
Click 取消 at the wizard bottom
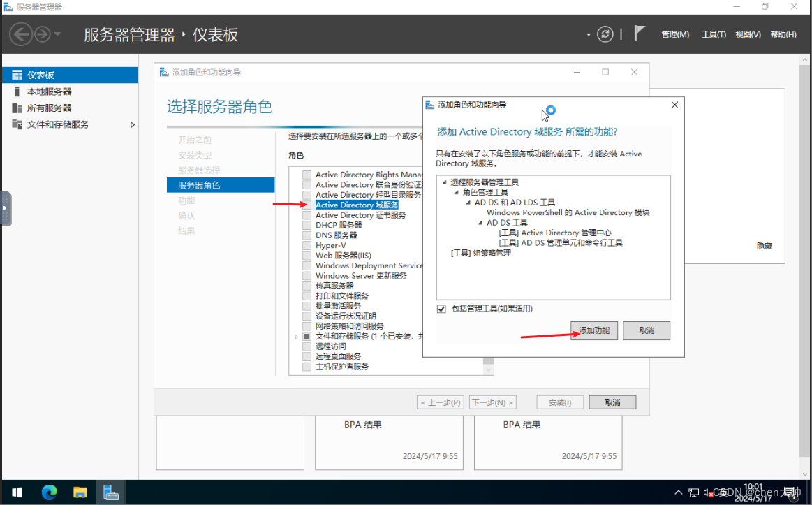[612, 402]
